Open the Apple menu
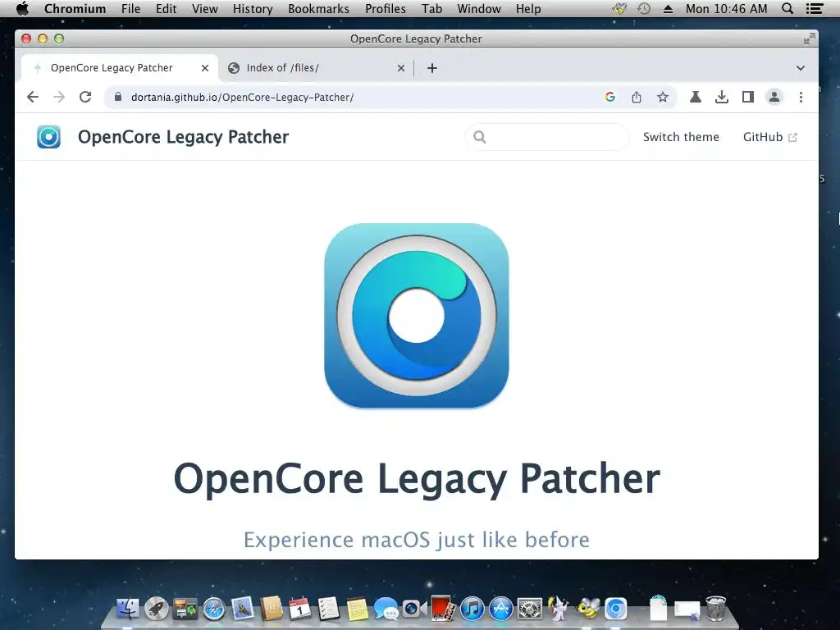Image resolution: width=840 pixels, height=630 pixels. (22, 8)
